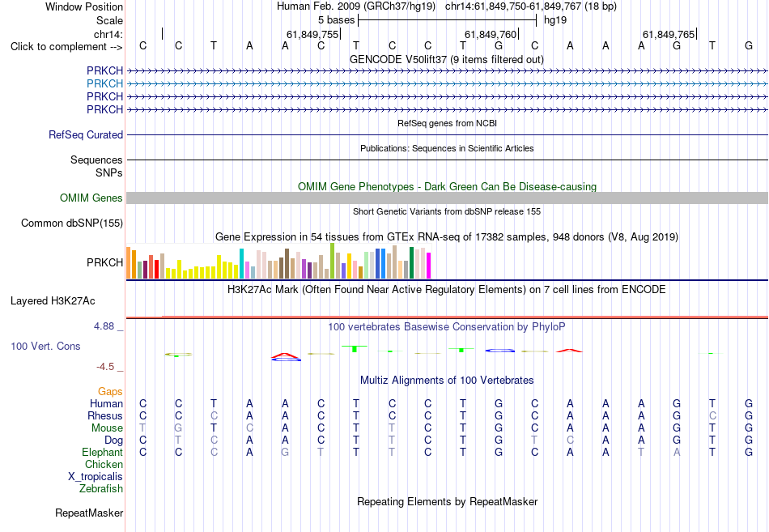
Task: Click the 'Click to complement -->' label
Action: click(x=66, y=47)
